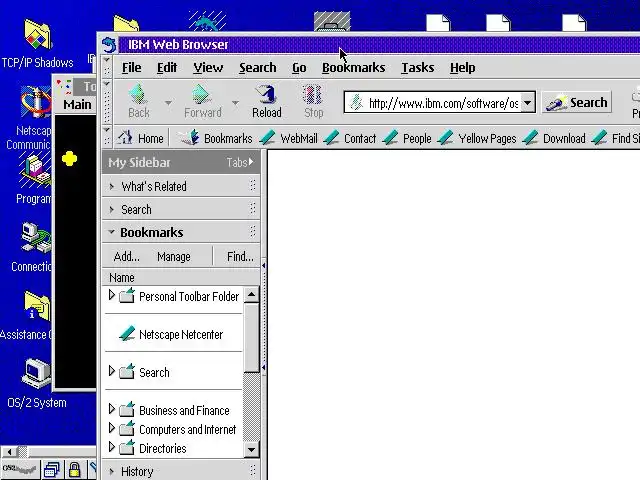Click the IBM Web Browser title icon
This screenshot has width=640, height=480.
109,44
